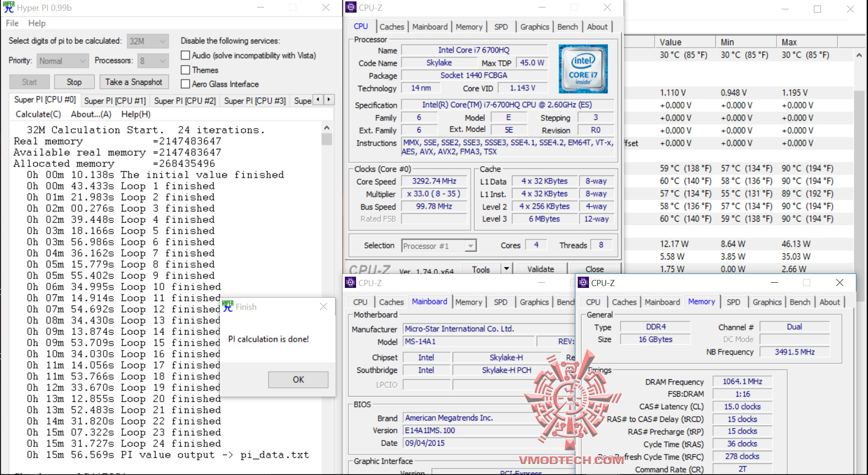Viewport: 868px width, 475px height.
Task: Open the About...(A) menu
Action: (x=91, y=114)
